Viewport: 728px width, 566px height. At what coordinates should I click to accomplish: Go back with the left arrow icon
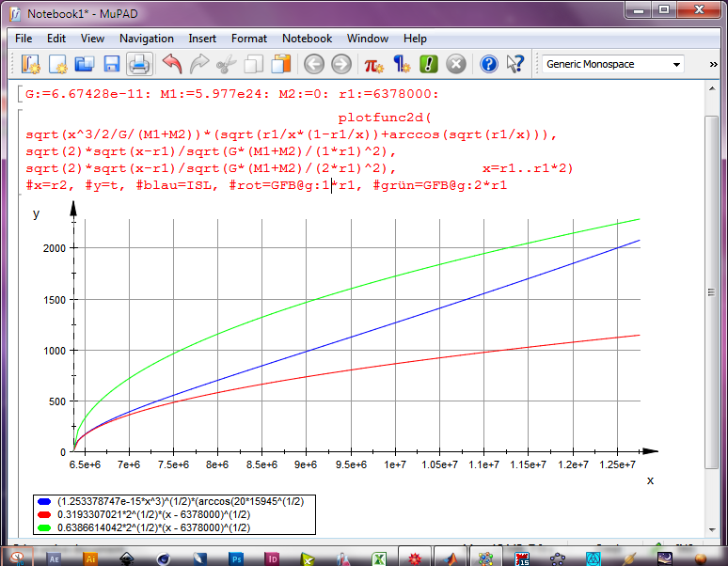coord(314,64)
